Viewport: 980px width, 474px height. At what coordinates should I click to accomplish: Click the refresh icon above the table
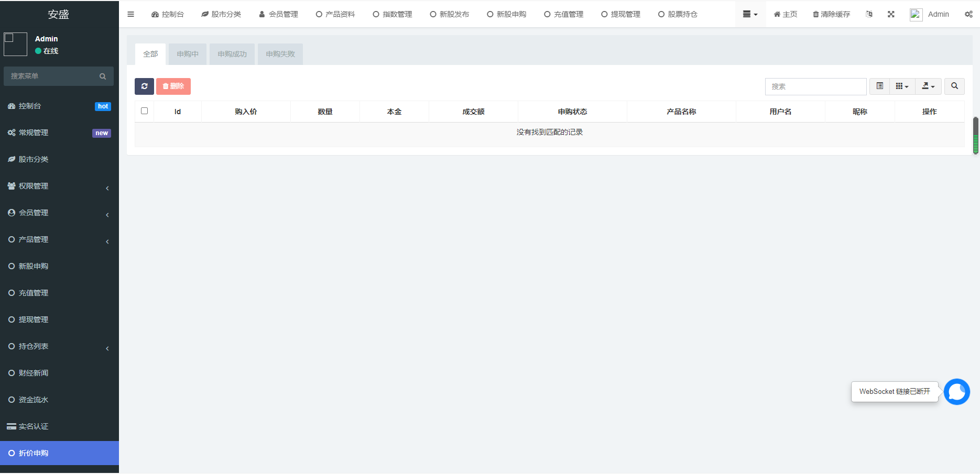(144, 86)
